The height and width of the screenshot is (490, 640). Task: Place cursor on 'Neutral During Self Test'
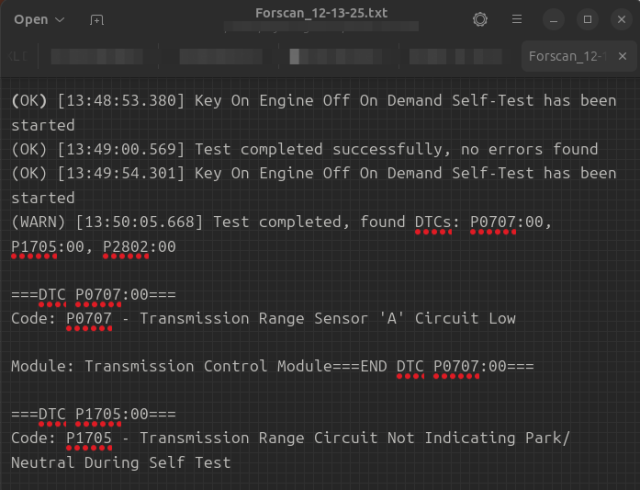coord(121,462)
